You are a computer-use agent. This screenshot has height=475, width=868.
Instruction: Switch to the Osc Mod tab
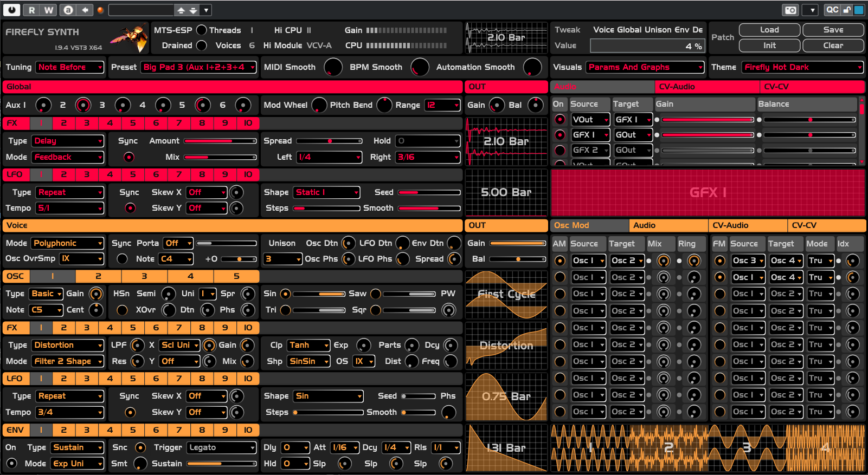pyautogui.click(x=589, y=225)
